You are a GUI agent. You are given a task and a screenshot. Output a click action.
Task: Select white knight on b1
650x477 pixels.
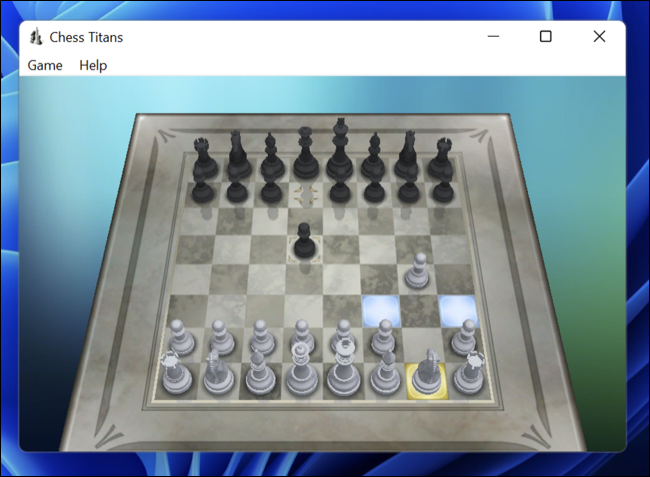point(218,372)
